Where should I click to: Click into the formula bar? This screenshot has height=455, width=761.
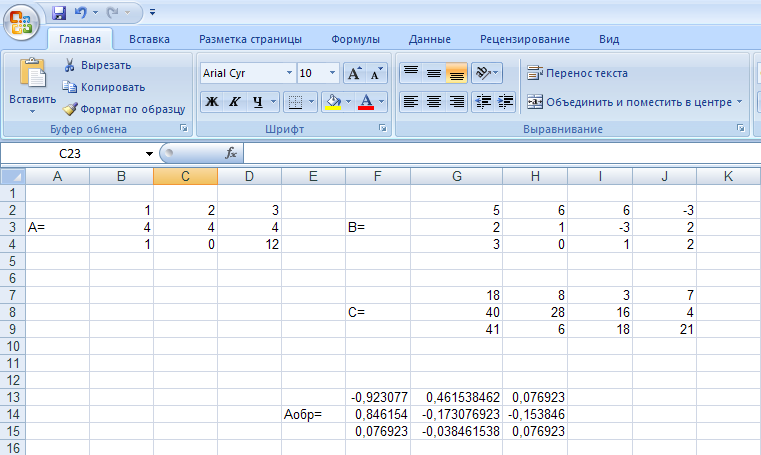(502, 154)
